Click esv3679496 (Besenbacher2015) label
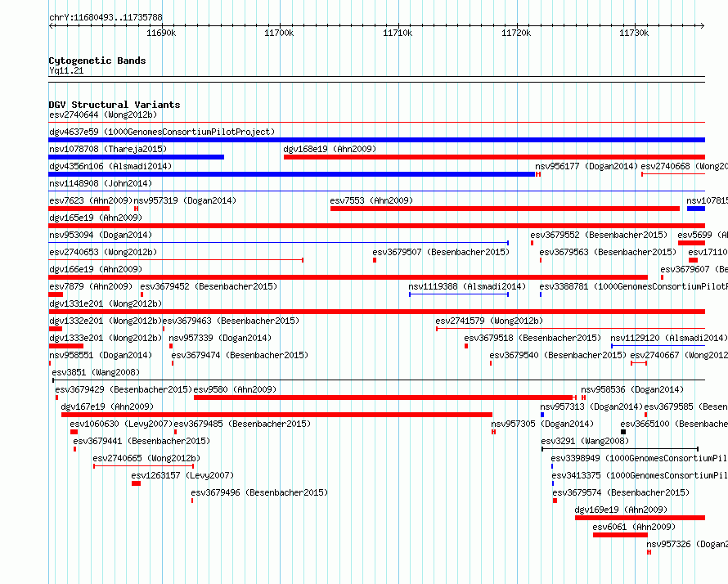The image size is (728, 584). click(x=259, y=492)
